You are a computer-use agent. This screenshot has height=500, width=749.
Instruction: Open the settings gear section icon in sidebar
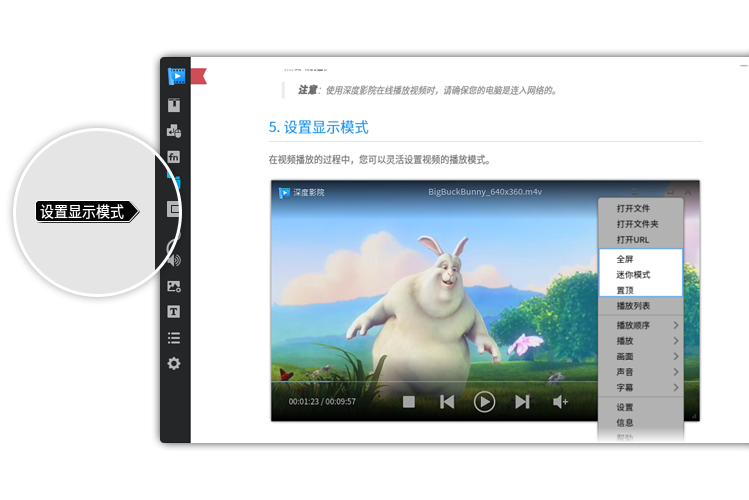[x=174, y=364]
